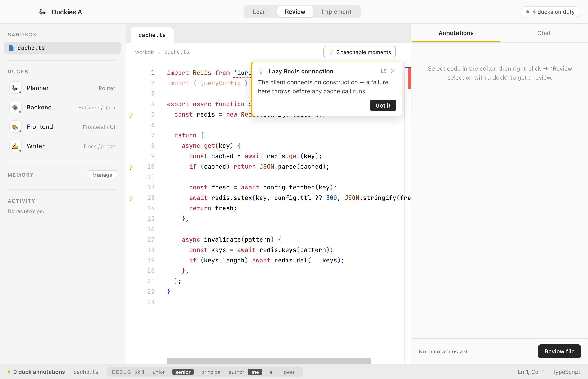This screenshot has width=588, height=379.
Task: Click line number 22 in the gutter
Action: coord(151,292)
